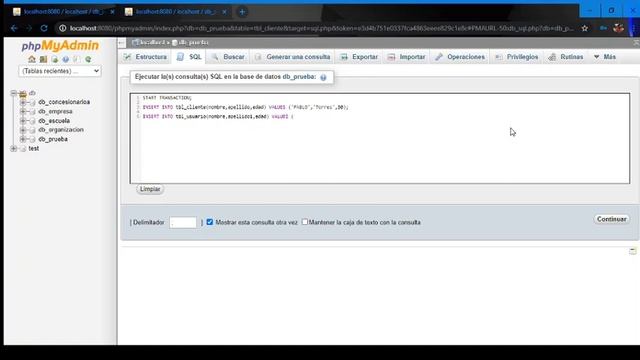The width and height of the screenshot is (640, 360).
Task: Open the Operaciones tab
Action: point(460,57)
